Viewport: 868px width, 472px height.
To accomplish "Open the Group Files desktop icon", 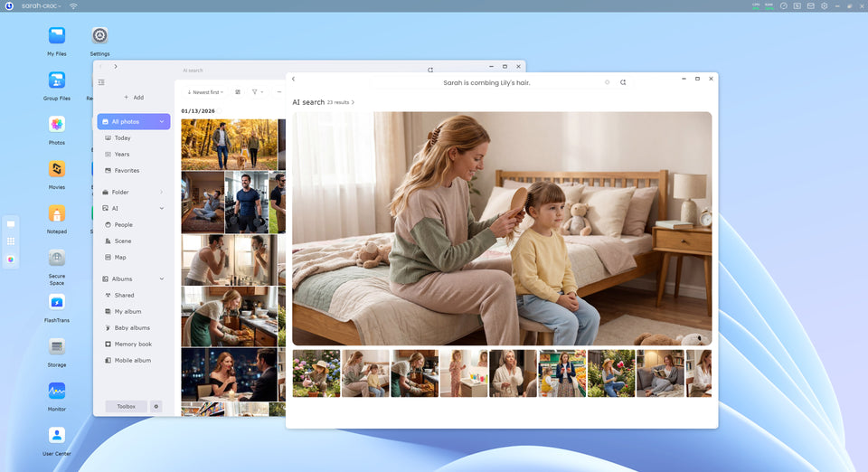I will pos(56,80).
